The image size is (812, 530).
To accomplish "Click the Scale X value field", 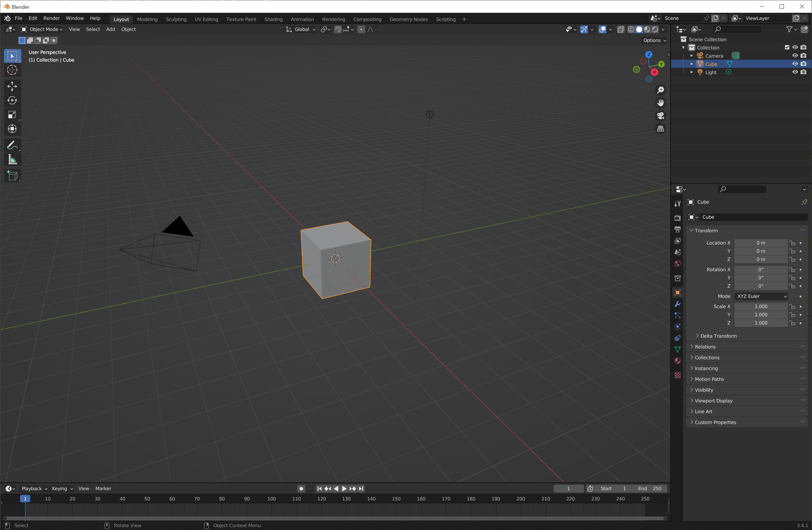I will 761,306.
